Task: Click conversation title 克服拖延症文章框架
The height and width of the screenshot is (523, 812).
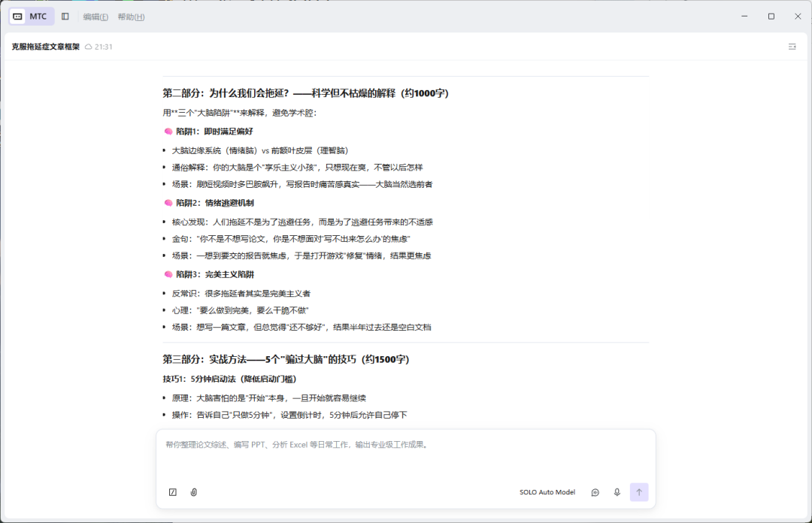Action: click(x=46, y=47)
